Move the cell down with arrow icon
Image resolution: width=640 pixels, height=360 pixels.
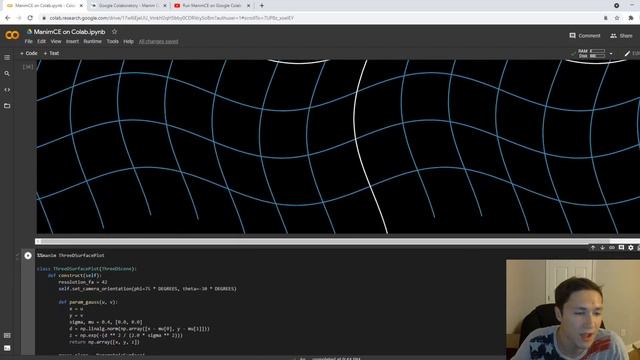602,247
